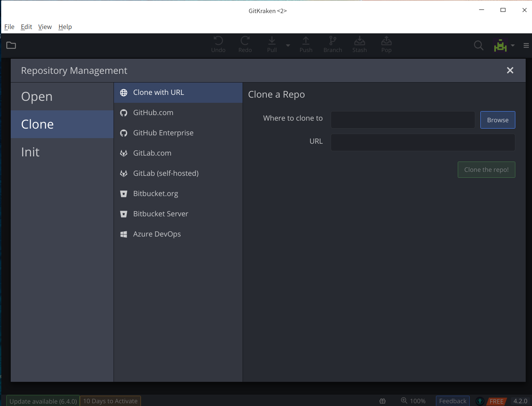Image resolution: width=532 pixels, height=406 pixels.
Task: Open the File menu
Action: (x=9, y=27)
